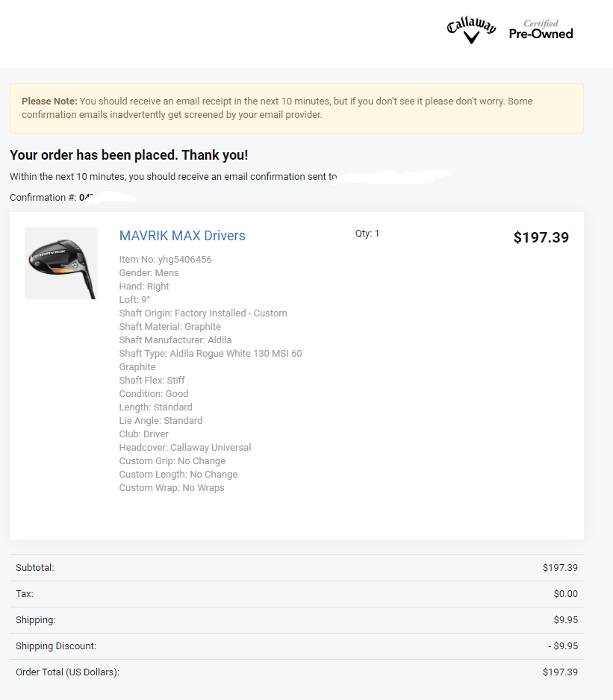Click the bold $197.39 item price

click(541, 237)
